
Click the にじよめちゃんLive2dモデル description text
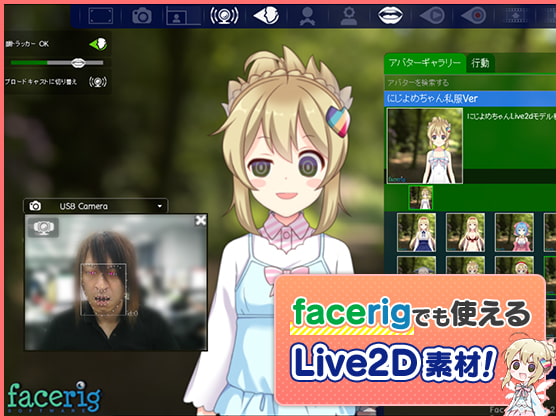[511, 116]
